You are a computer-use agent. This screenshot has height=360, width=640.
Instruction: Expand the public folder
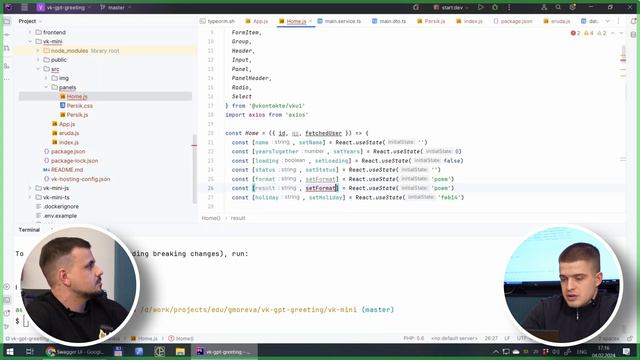[38, 60]
